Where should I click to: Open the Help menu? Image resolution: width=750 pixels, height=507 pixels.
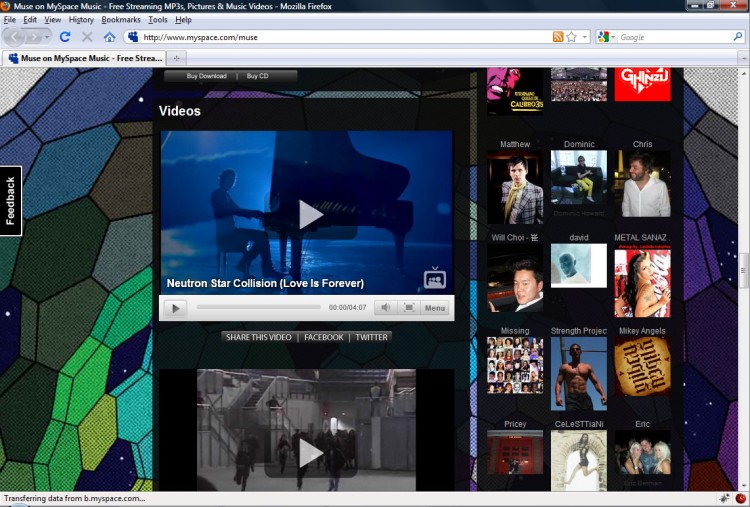click(183, 20)
